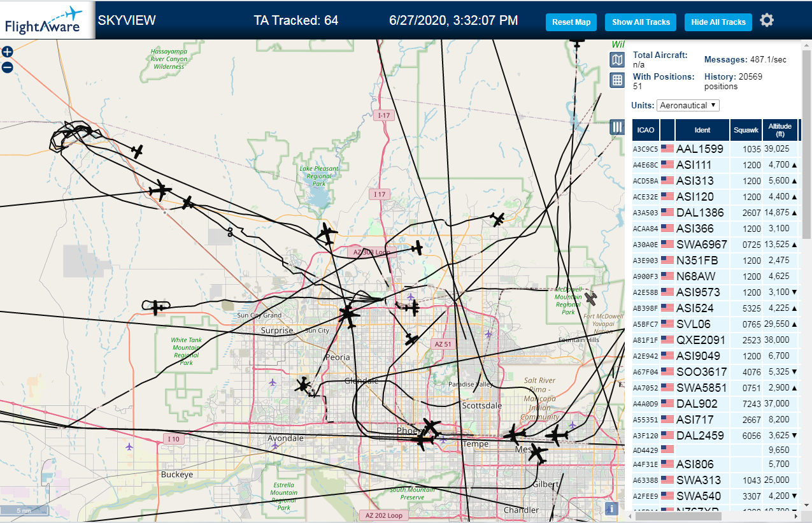This screenshot has width=812, height=523.
Task: Click the purple airport marker below Avondale
Action: (275, 446)
